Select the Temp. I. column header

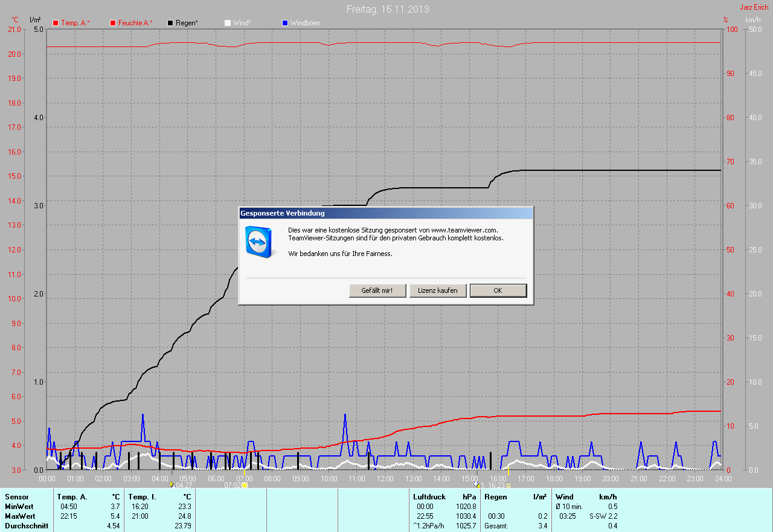click(143, 497)
